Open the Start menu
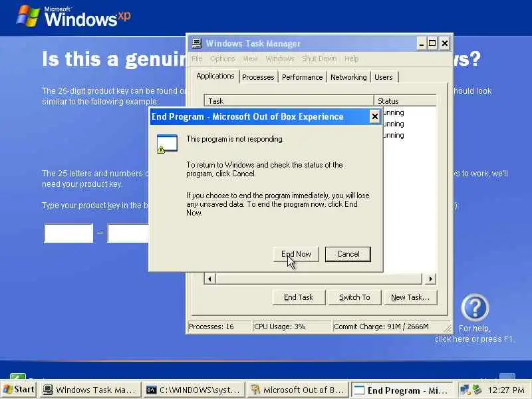 tap(19, 390)
